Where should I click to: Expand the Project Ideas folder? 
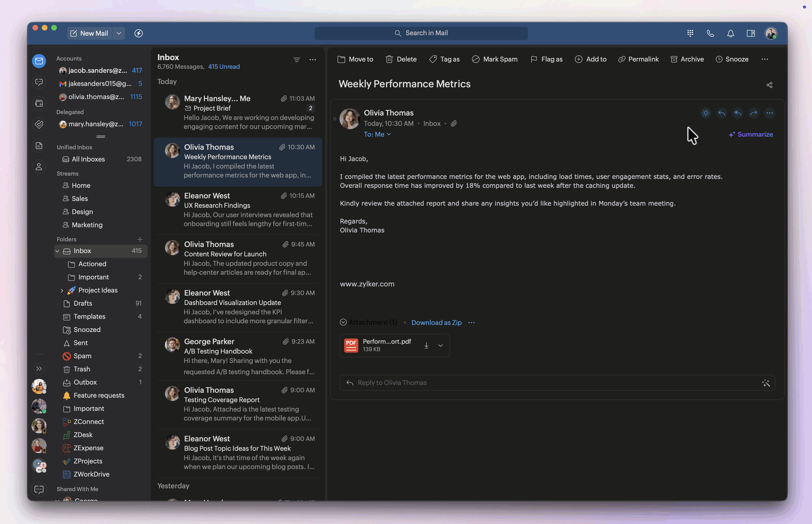click(x=62, y=291)
